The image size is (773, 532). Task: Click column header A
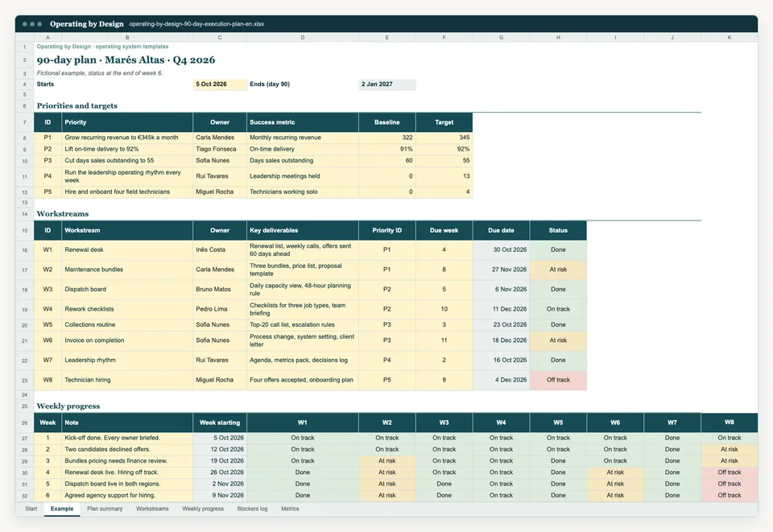tap(48, 38)
